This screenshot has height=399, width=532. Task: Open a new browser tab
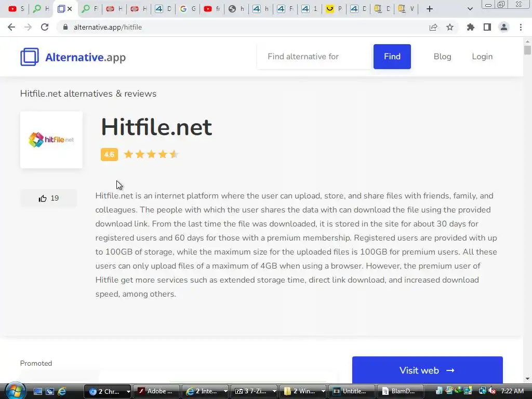pos(430,9)
